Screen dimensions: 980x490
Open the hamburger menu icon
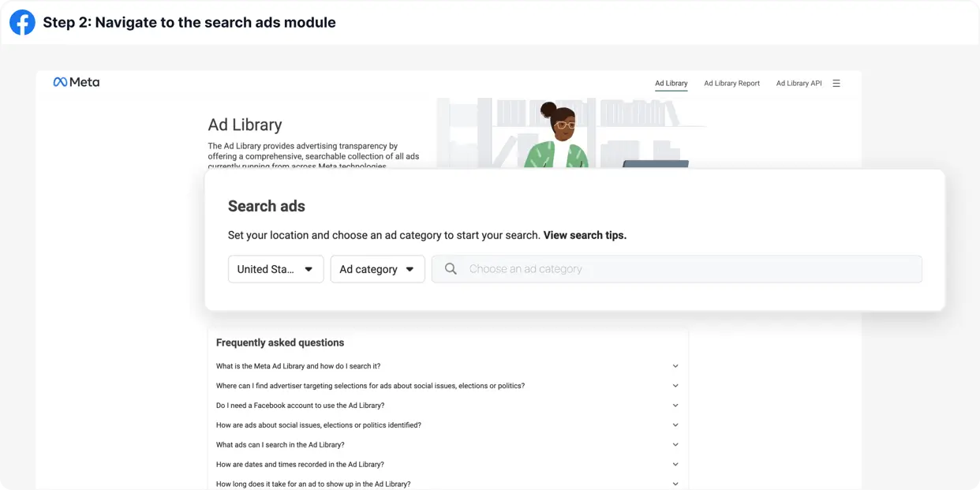pos(836,83)
